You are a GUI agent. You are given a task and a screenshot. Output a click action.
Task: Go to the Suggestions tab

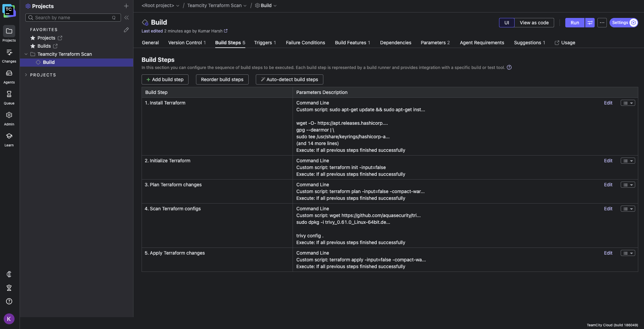coord(529,43)
